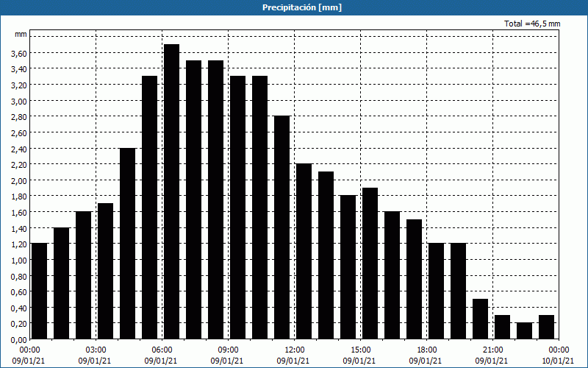Click the y-axis value '0,40'
This screenshot has height=368, width=588.
pos(19,308)
